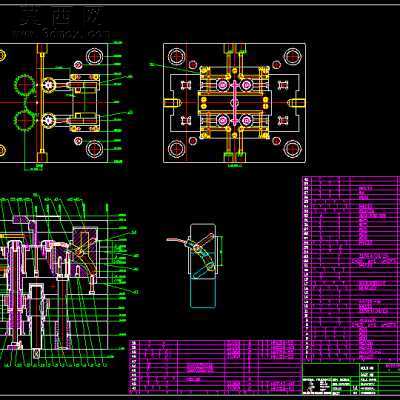Select the wide magenta parts table at bottom
The width and height of the screenshot is (400, 400).
215,367
